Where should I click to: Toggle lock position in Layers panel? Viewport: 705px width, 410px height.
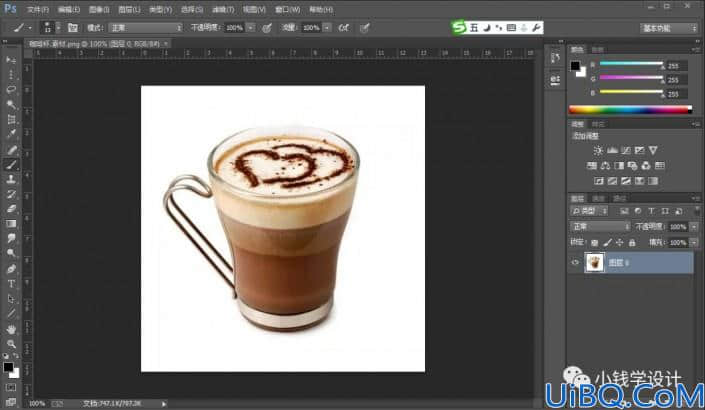pyautogui.click(x=620, y=243)
